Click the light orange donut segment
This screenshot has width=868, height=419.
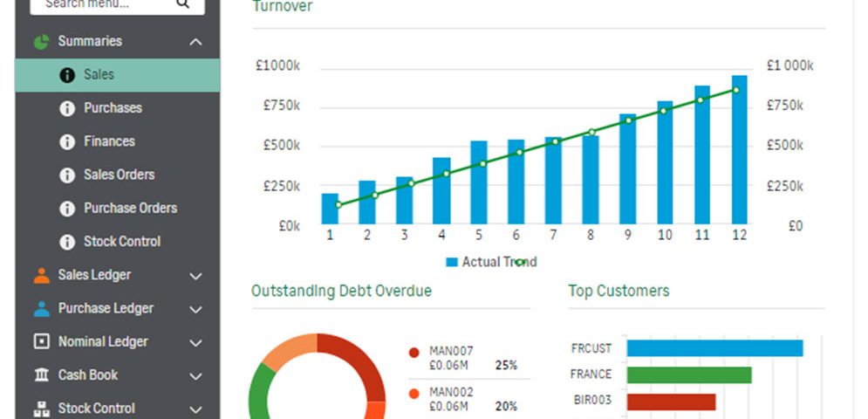click(289, 347)
